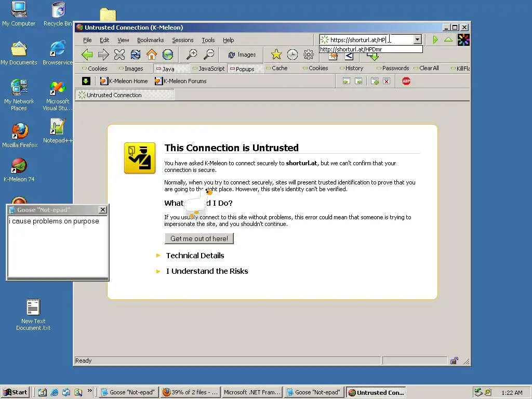Image resolution: width=532 pixels, height=399 pixels.
Task: Click the Start button
Action: pos(15,392)
